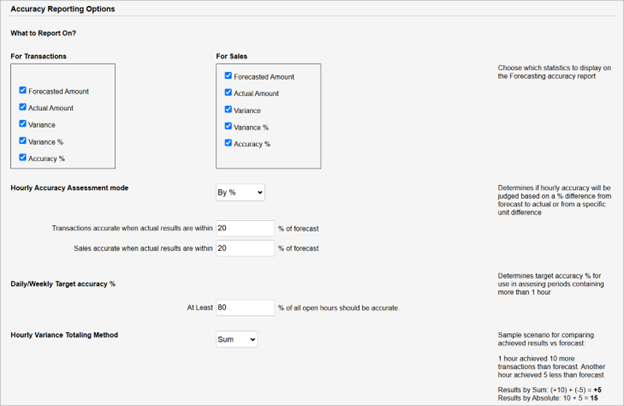Viewport: 624px width, 406px height.
Task: Click the Sales accuracy percent input field
Action: click(x=245, y=248)
